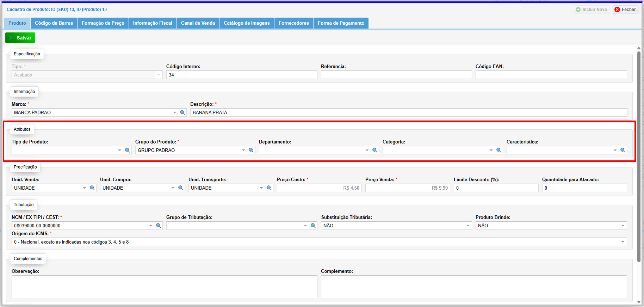Open the Categoria lookup magnifier

coord(499,150)
